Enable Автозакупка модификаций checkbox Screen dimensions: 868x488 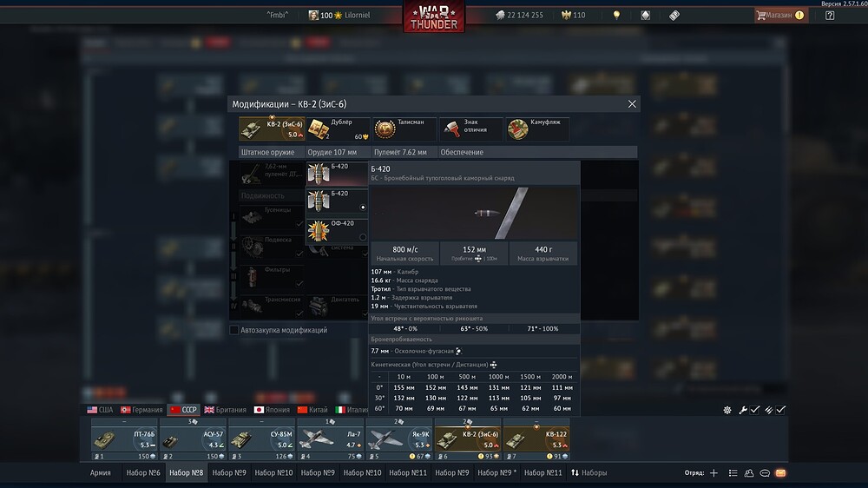click(x=234, y=330)
